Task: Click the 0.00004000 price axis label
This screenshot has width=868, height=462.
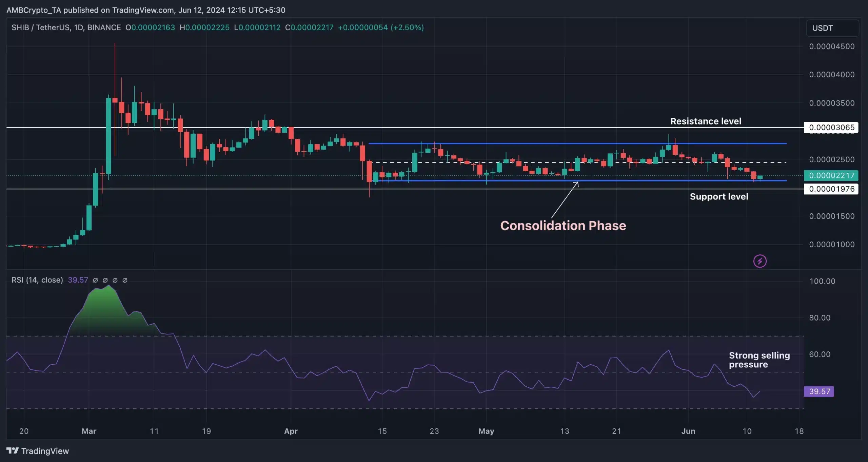Action: click(832, 75)
